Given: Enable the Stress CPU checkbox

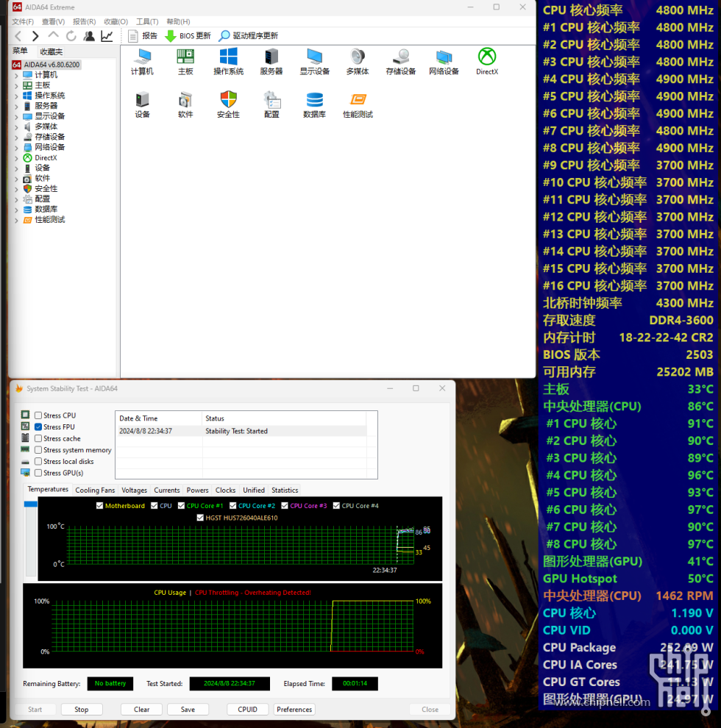Looking at the screenshot, I should coord(38,415).
